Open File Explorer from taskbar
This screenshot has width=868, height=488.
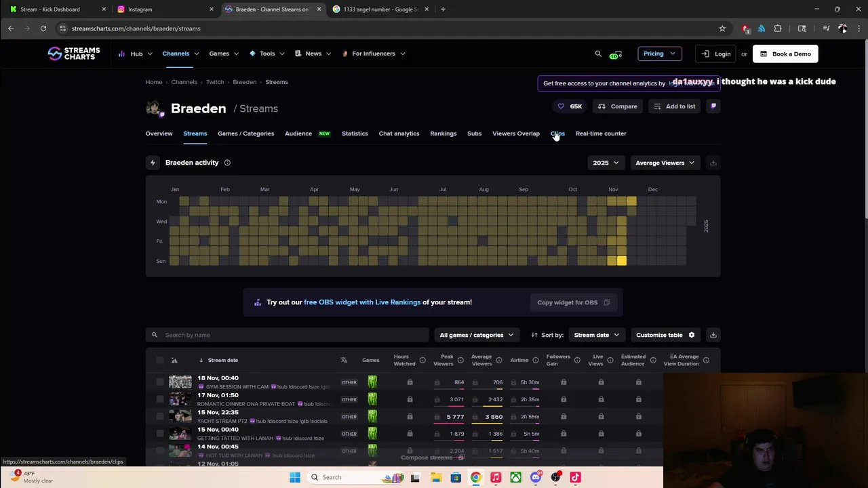[436, 477]
